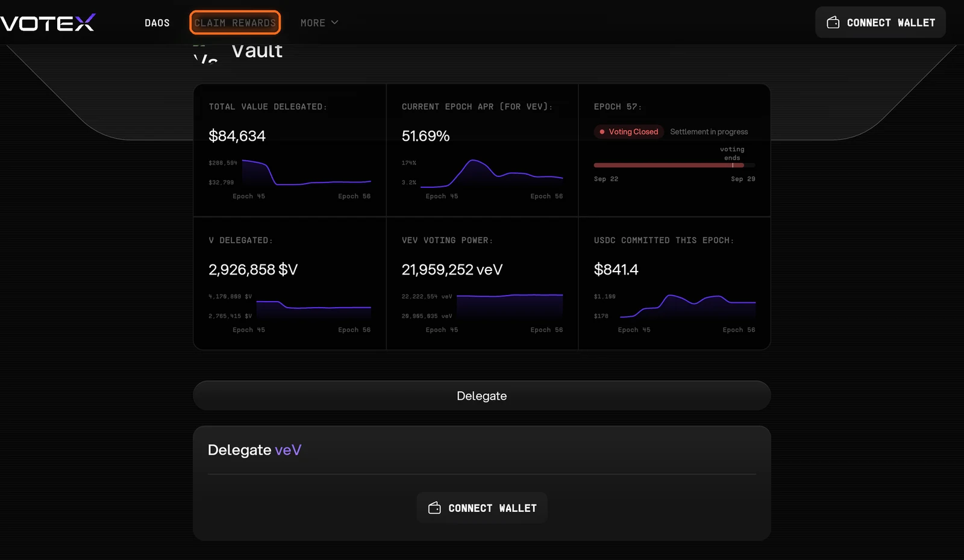
Task: Open the Claim Rewards nav item
Action: (x=235, y=23)
